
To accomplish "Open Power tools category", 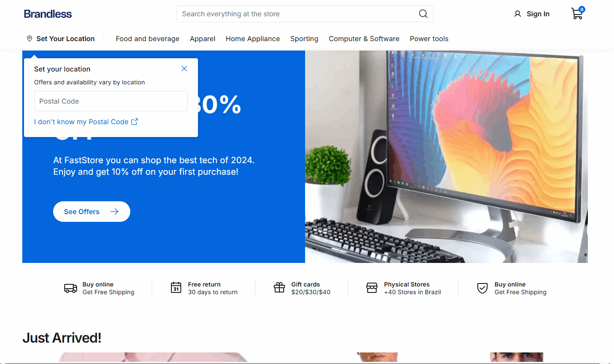I will click(x=429, y=39).
